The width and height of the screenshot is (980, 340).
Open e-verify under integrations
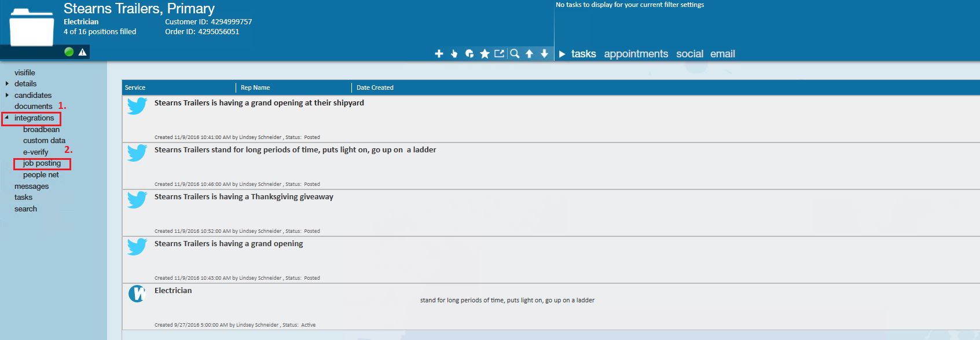click(x=36, y=152)
